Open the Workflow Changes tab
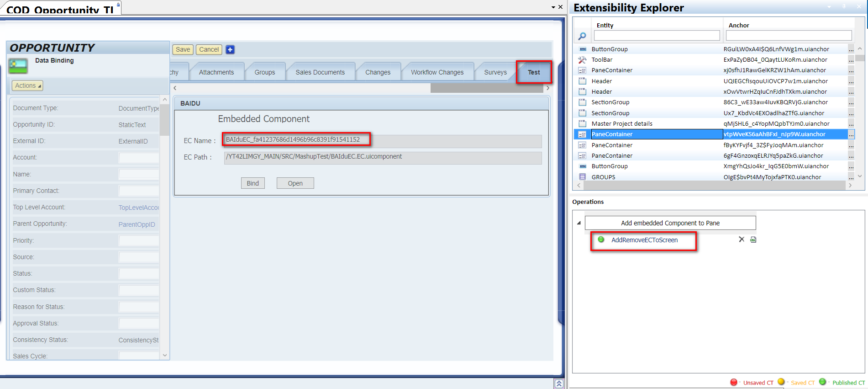Screen dimensions: 868x389 coord(437,72)
